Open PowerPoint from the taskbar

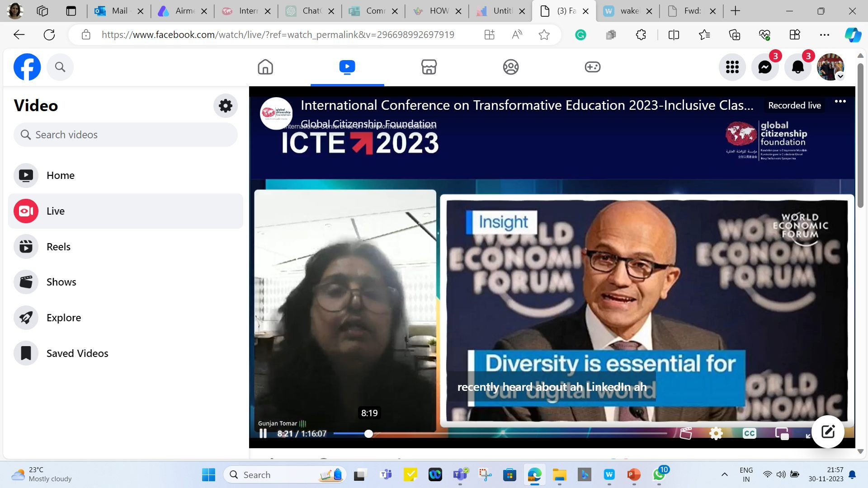click(x=634, y=474)
